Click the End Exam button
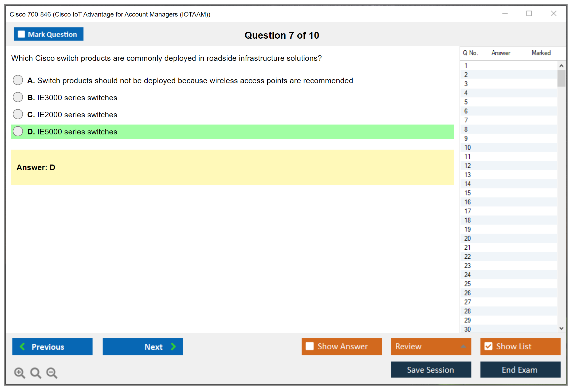The width and height of the screenshot is (574, 392). click(x=520, y=370)
